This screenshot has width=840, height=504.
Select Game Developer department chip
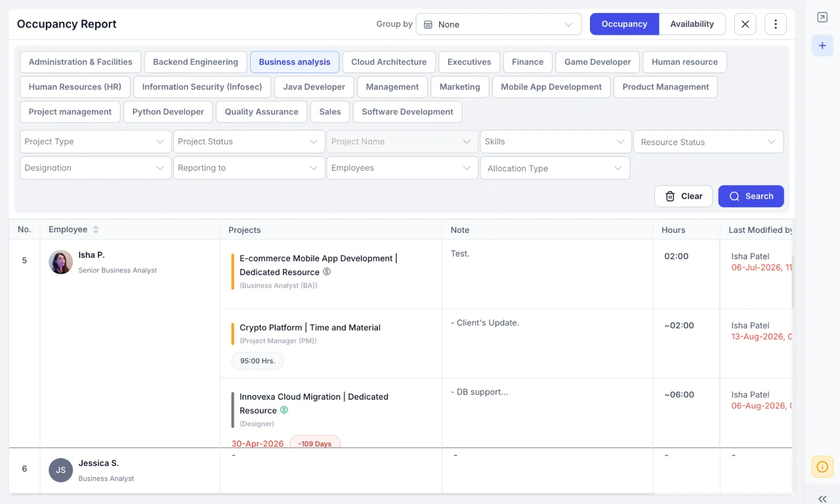click(x=597, y=62)
